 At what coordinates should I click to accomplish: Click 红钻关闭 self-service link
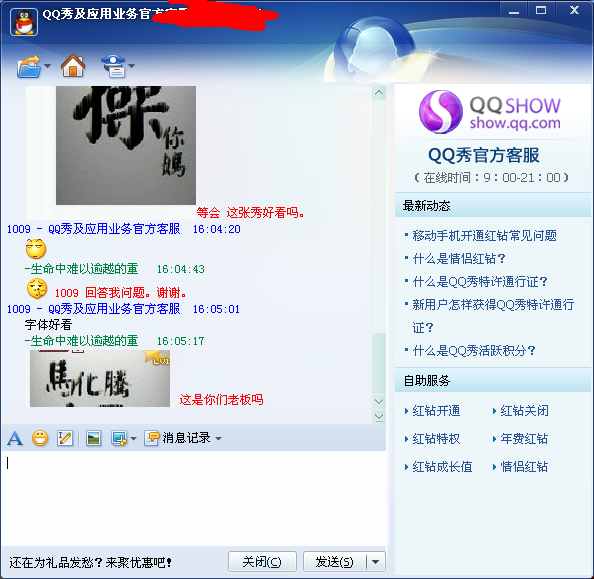tap(524, 411)
